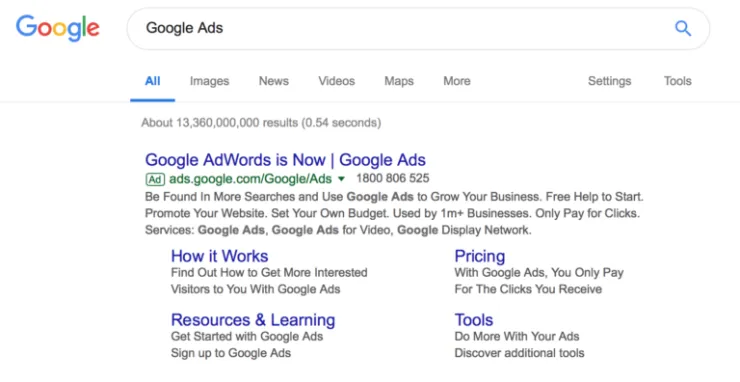Viewport: 740px width, 382px height.
Task: Switch to the News tab
Action: (x=274, y=81)
